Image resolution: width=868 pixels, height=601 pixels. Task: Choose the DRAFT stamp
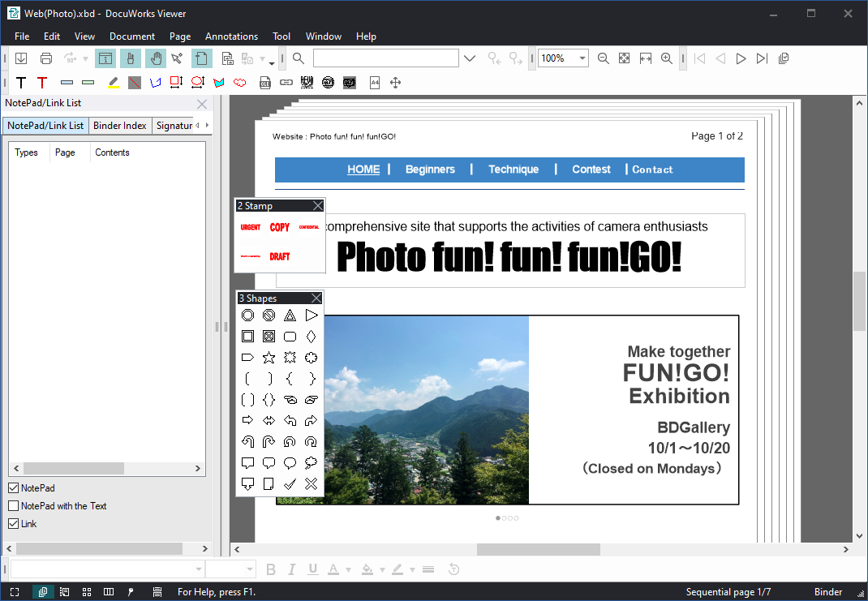pos(280,257)
